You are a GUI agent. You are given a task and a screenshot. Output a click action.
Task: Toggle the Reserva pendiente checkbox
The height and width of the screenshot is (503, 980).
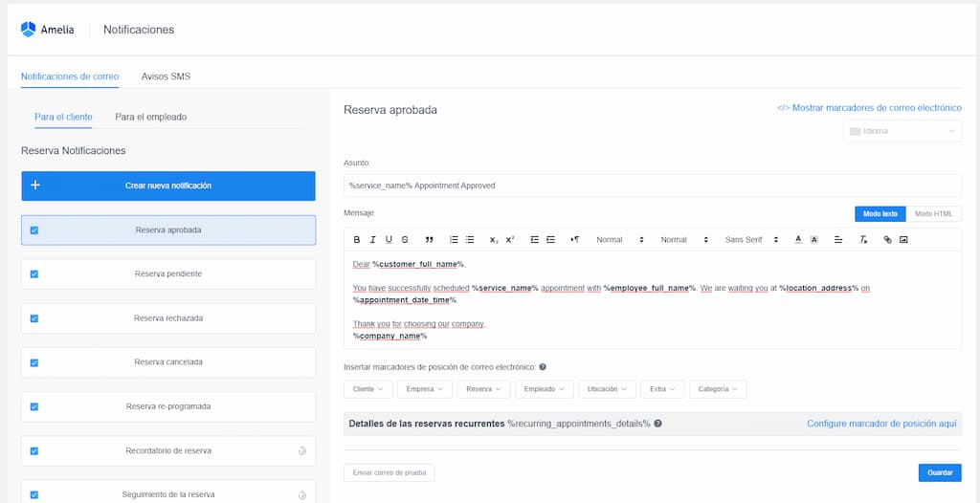click(34, 273)
